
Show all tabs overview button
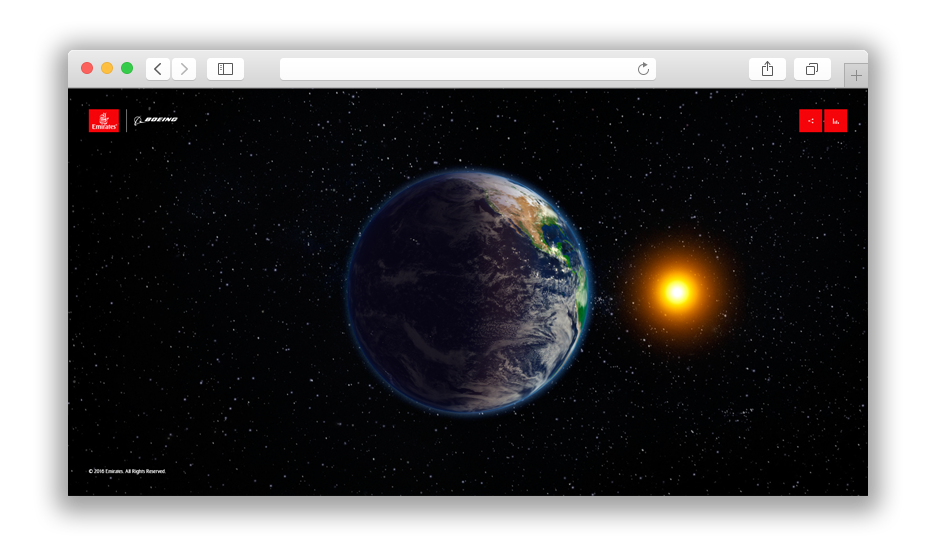[x=812, y=69]
